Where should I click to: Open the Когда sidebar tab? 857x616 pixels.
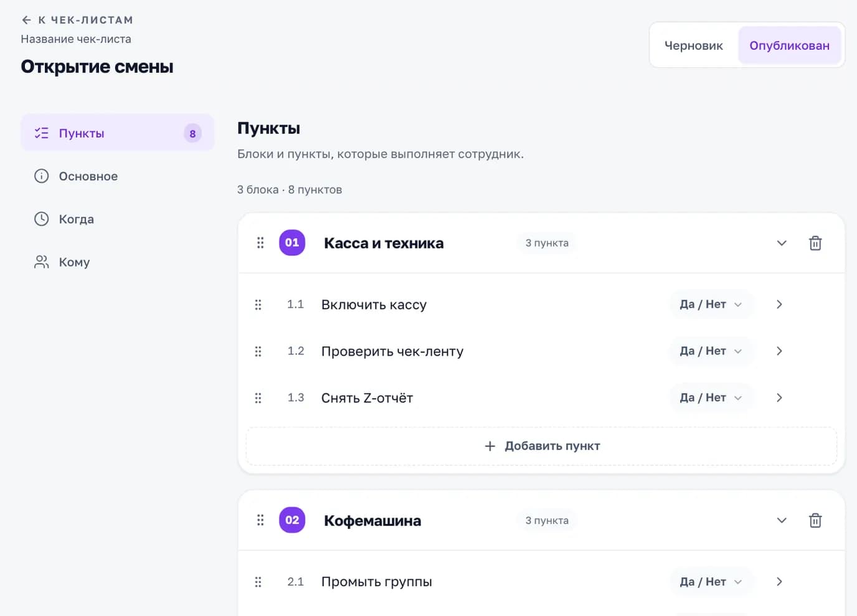tap(118, 219)
